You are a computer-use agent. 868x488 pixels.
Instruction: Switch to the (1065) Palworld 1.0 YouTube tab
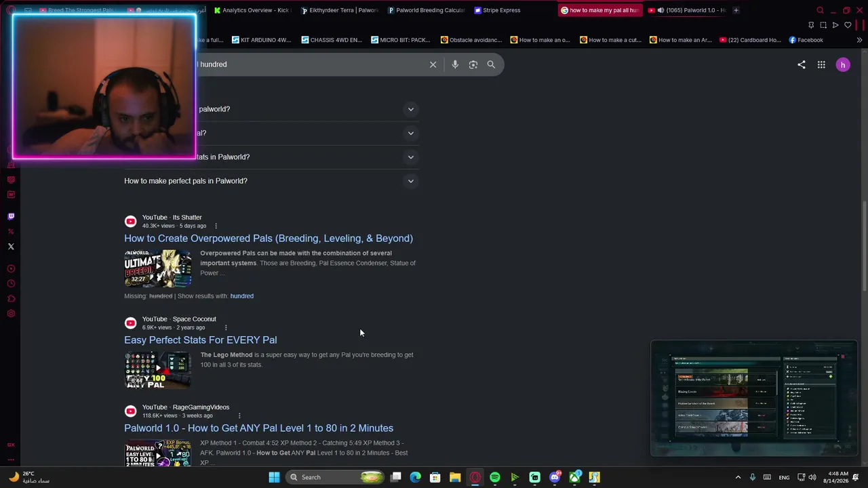pos(686,10)
